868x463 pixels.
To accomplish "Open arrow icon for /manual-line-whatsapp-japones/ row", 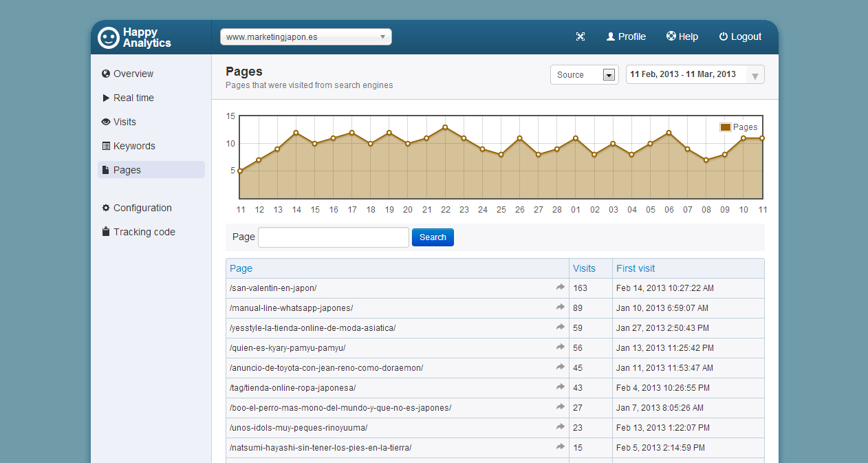I will (561, 308).
